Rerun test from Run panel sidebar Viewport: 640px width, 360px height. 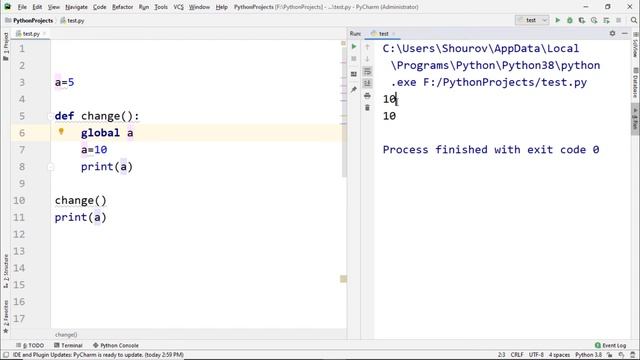354,47
